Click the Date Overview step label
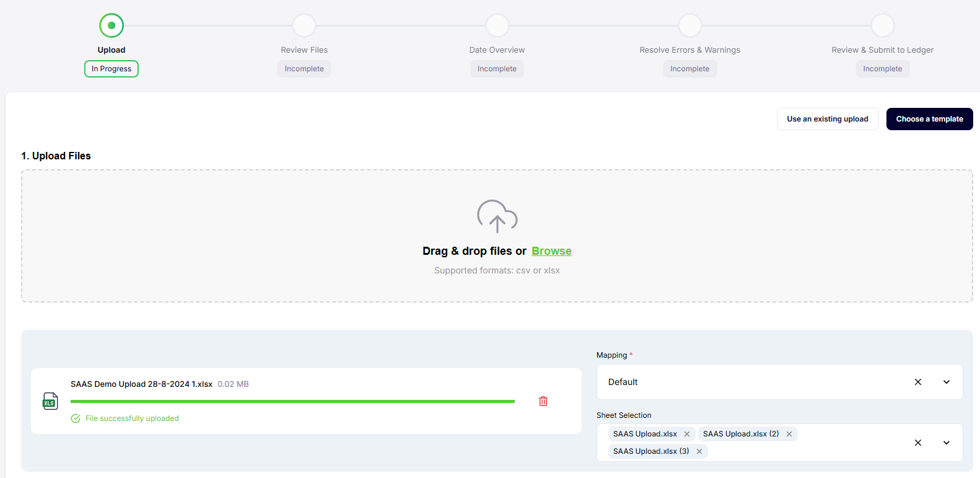 tap(497, 50)
